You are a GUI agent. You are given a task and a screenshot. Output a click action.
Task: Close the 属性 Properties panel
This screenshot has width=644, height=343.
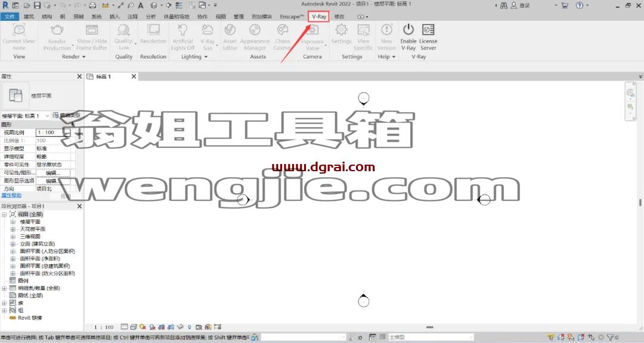click(x=79, y=76)
